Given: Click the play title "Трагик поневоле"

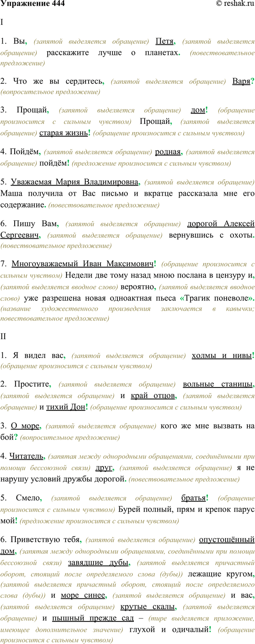Looking at the screenshot, I should pyautogui.click(x=215, y=298).
